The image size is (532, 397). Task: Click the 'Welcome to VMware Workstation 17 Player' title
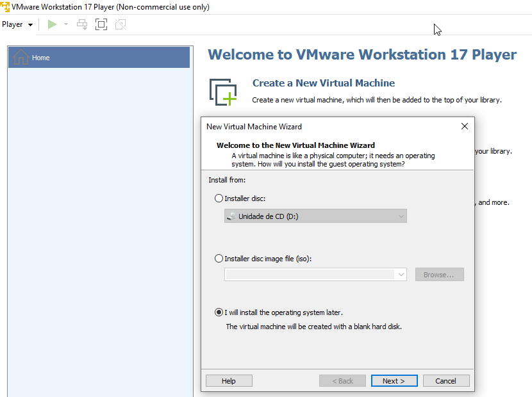click(x=362, y=54)
